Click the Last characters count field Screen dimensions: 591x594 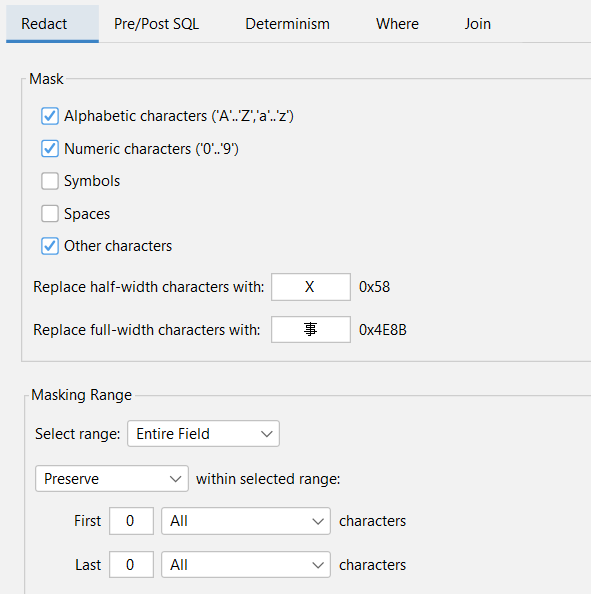[131, 564]
